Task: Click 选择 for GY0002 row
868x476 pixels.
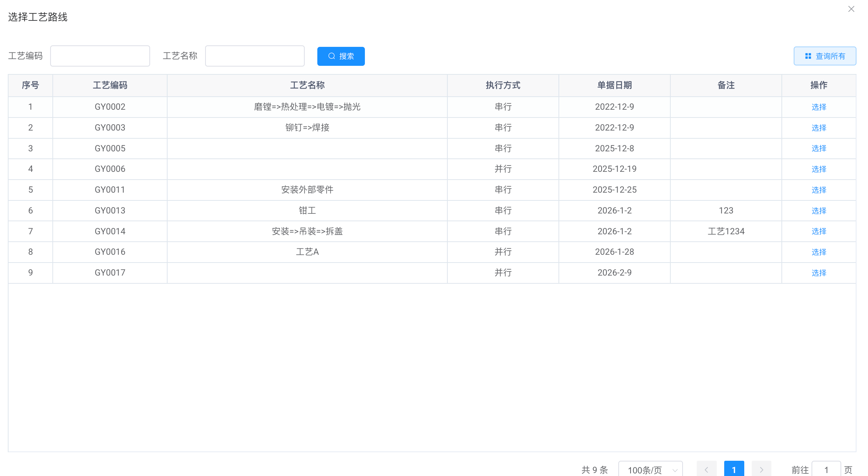Action: [x=819, y=107]
